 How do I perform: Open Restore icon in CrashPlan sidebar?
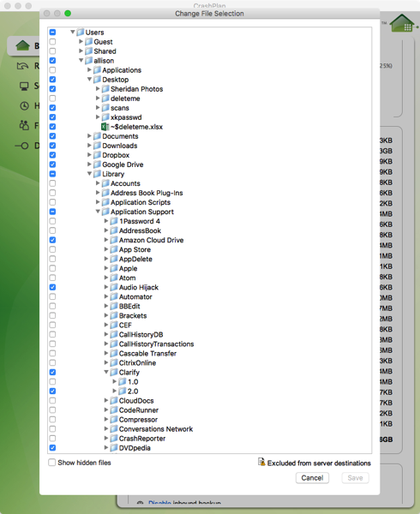point(22,66)
